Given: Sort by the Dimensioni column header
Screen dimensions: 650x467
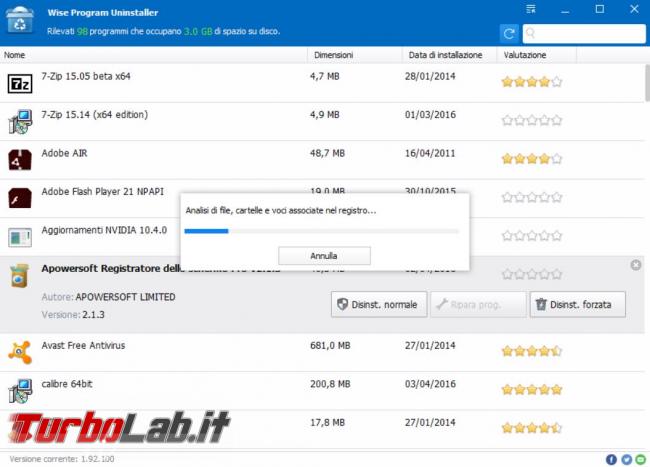Looking at the screenshot, I should tap(355, 55).
